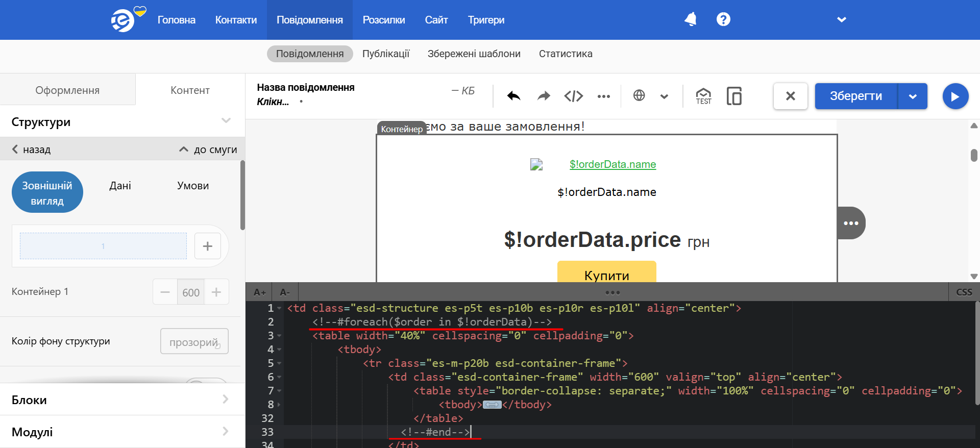The image size is (980, 448).
Task: Click the Зберегти button
Action: 856,96
